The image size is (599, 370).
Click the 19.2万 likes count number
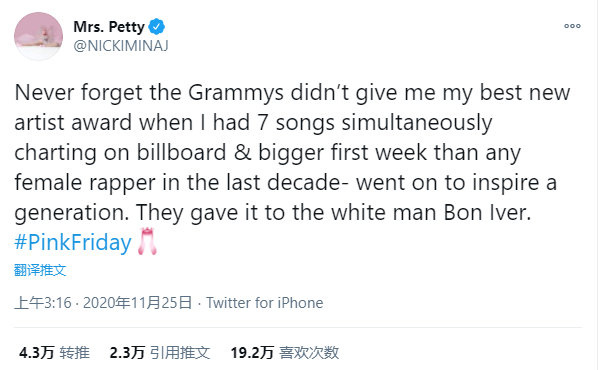pyautogui.click(x=252, y=352)
